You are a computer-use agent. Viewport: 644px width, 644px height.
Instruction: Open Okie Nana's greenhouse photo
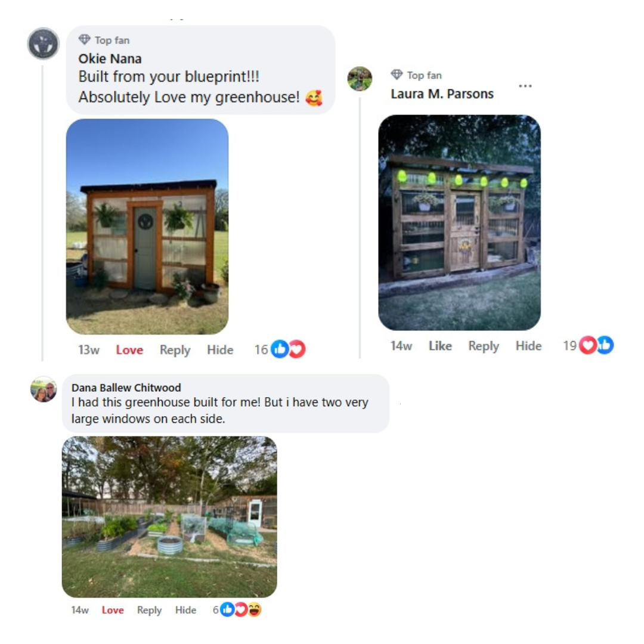[x=147, y=227]
